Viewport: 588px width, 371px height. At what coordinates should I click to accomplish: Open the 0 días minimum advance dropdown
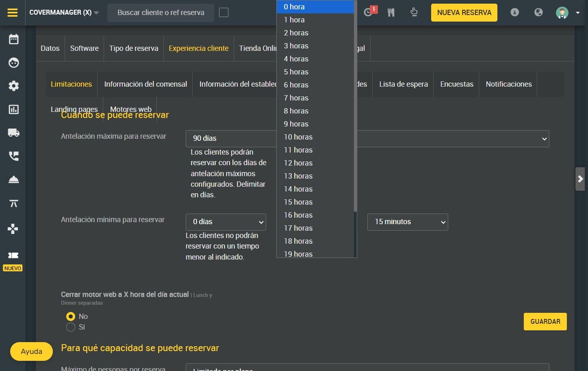[x=226, y=222]
